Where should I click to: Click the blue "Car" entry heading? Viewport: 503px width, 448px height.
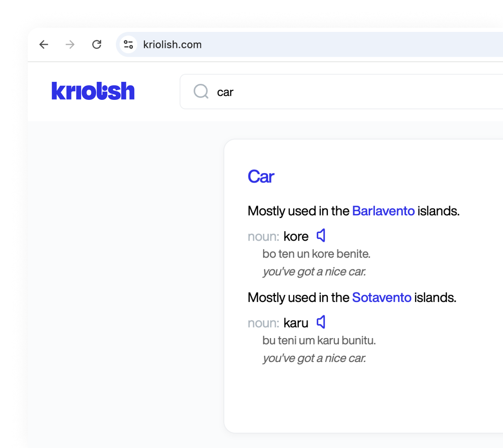261,176
